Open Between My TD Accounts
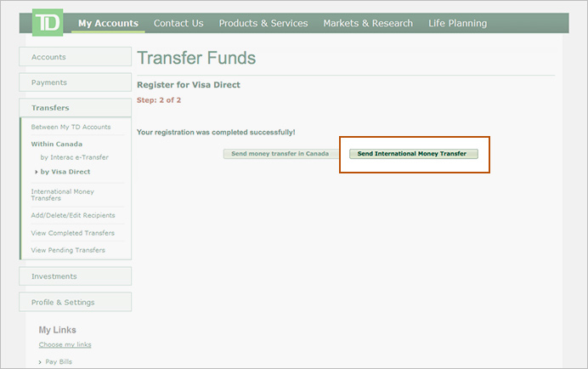Viewport: 588px width, 369px height. click(x=71, y=127)
